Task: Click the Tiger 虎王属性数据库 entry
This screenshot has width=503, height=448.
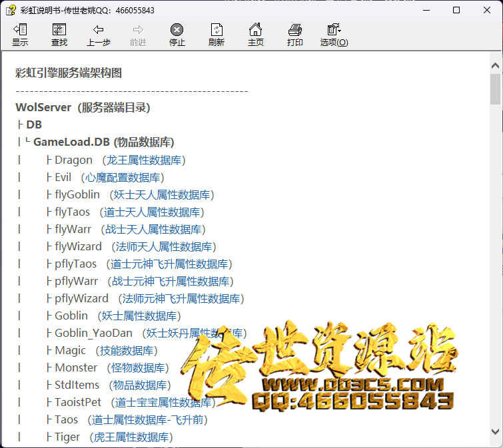Action: coord(67,437)
